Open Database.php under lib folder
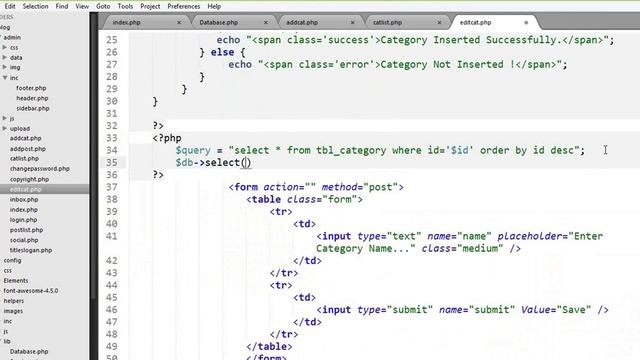Screen dimensions: 640x360 click(x=29, y=351)
